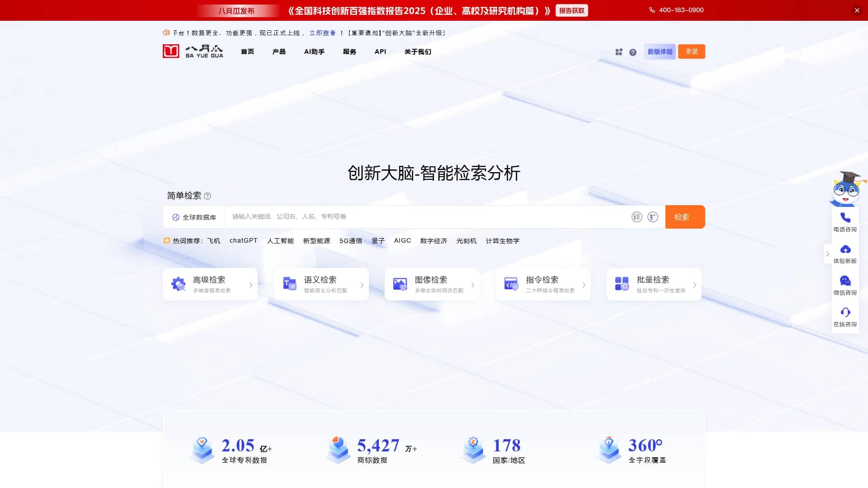The height and width of the screenshot is (488, 868).
Task: Click the 178 countries figure
Action: [507, 446]
